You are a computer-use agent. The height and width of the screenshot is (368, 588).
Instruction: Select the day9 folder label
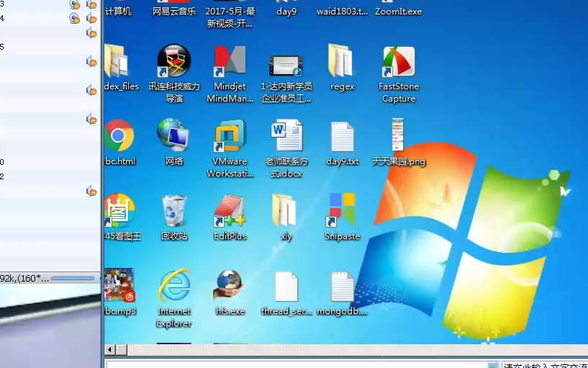286,12
